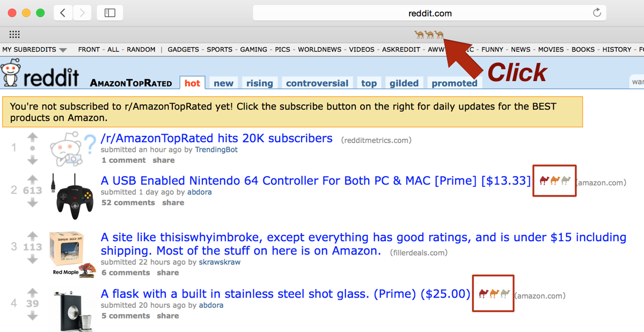The width and height of the screenshot is (644, 332).
Task: Switch to the 'controversial' tab
Action: [x=317, y=83]
